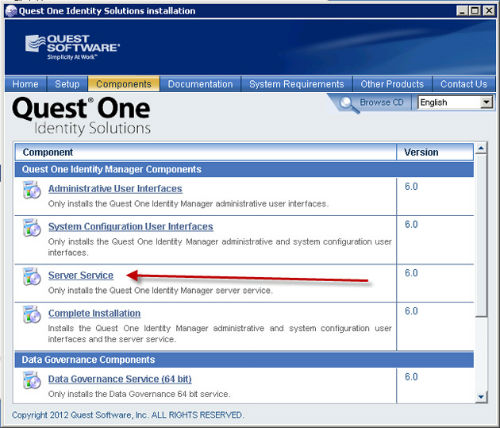This screenshot has width=500, height=428.
Task: Click the language dropdown arrow button
Action: pos(486,102)
